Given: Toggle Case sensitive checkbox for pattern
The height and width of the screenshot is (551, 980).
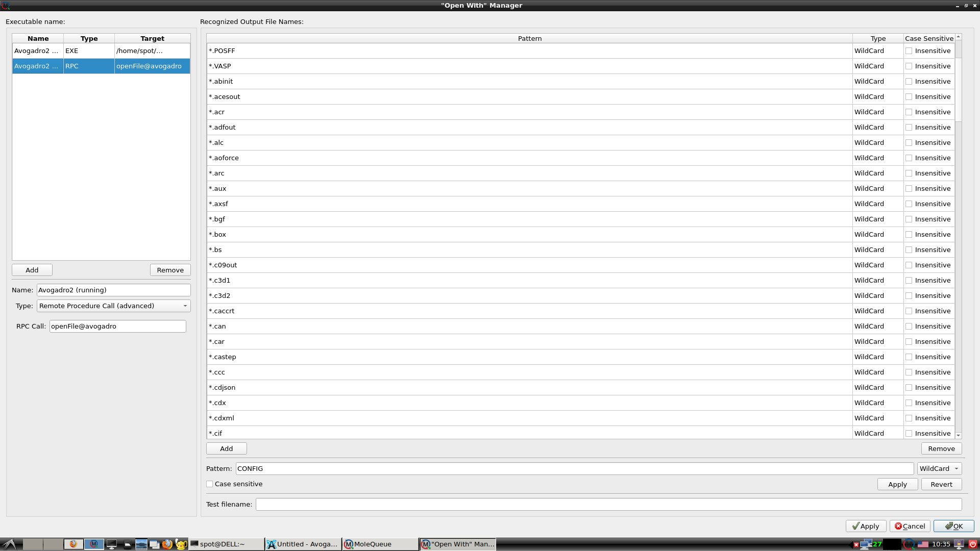Looking at the screenshot, I should tap(210, 484).
